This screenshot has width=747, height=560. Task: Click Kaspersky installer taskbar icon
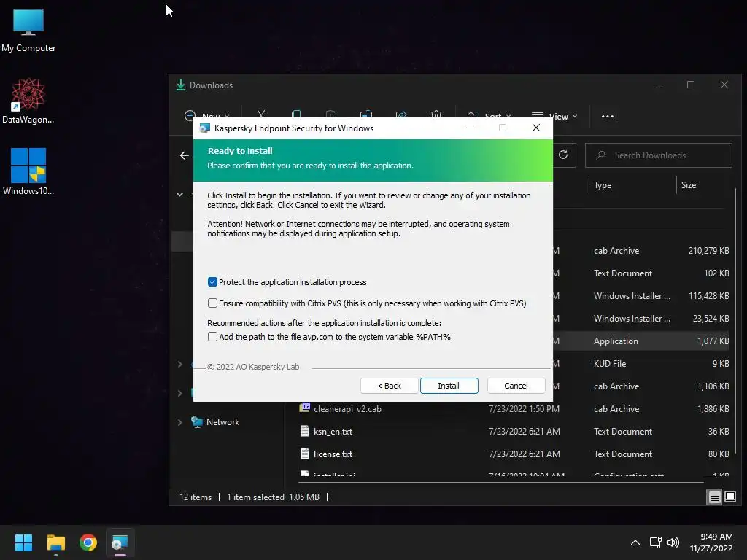point(120,542)
